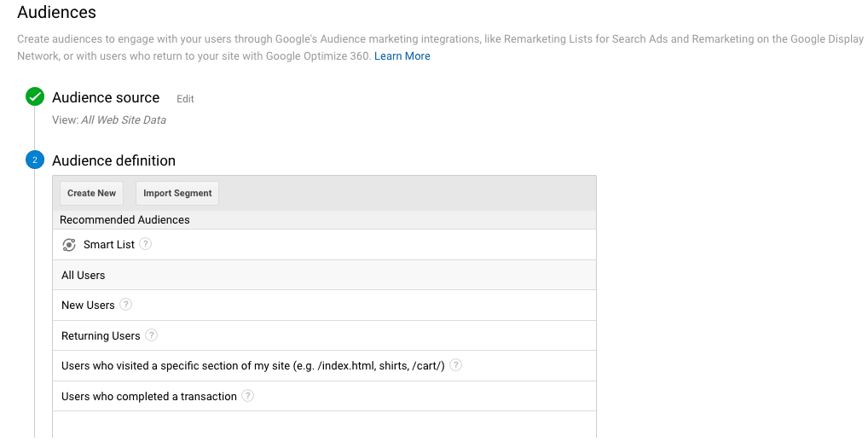The height and width of the screenshot is (448, 868).
Task: Choose users who completed a transaction
Action: (149, 397)
